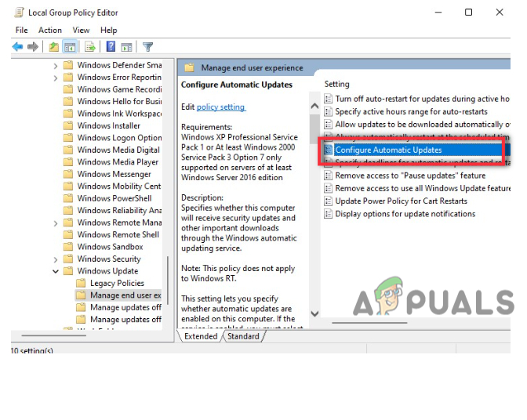Click the folder icon beside Windows Update
This screenshot has width=527, height=420.
click(68, 270)
